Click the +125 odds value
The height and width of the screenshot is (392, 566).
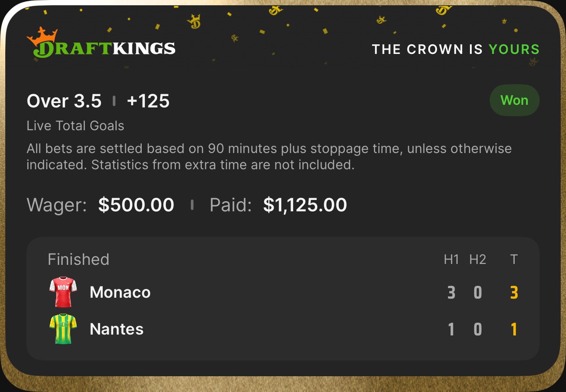click(x=148, y=101)
